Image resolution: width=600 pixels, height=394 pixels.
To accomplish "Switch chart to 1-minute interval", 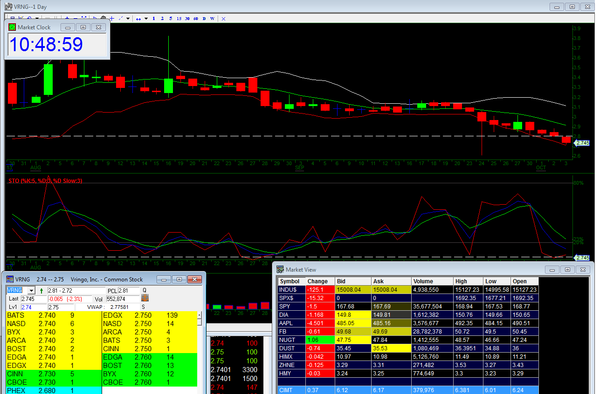I will 154,18.
